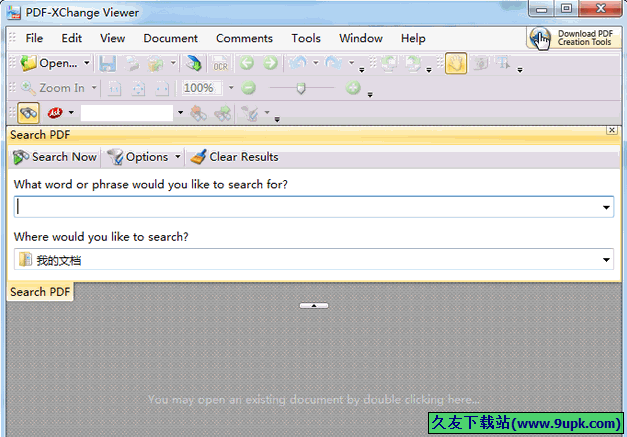
Task: Click the Open folder icon
Action: (29, 63)
